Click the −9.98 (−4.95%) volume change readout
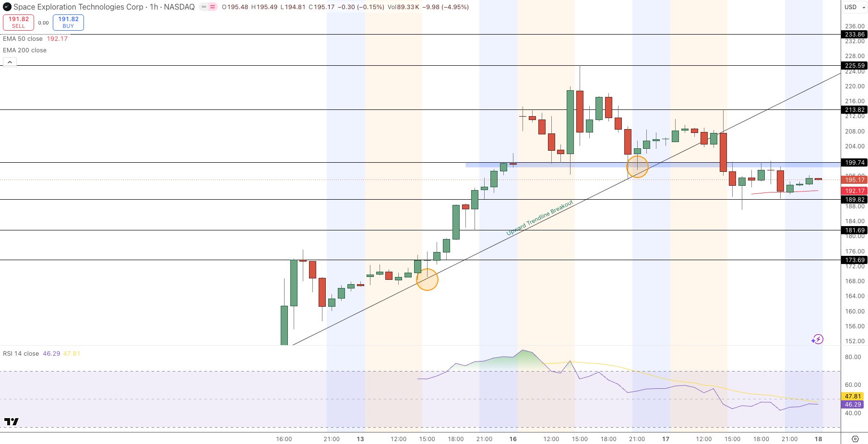 [x=445, y=7]
